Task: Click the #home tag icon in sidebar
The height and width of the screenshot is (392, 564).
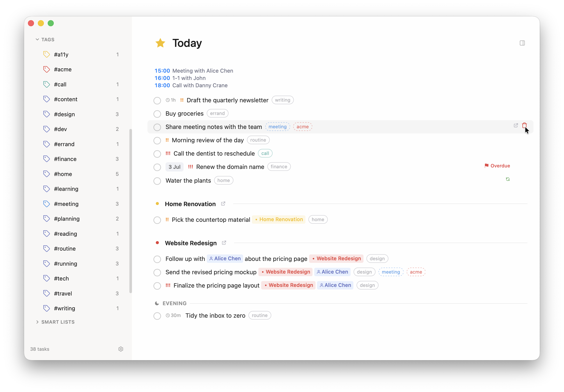Action: 46,174
